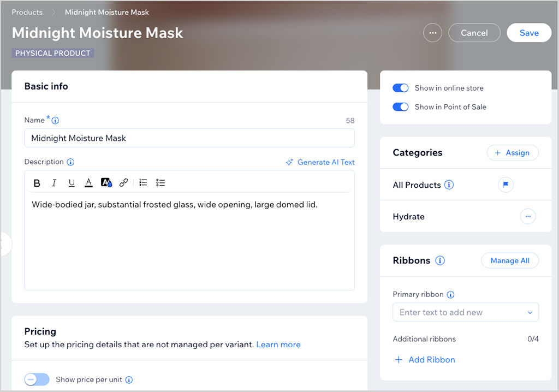
Task: Click the PHYSICAL PRODUCT badge
Action: [x=53, y=53]
